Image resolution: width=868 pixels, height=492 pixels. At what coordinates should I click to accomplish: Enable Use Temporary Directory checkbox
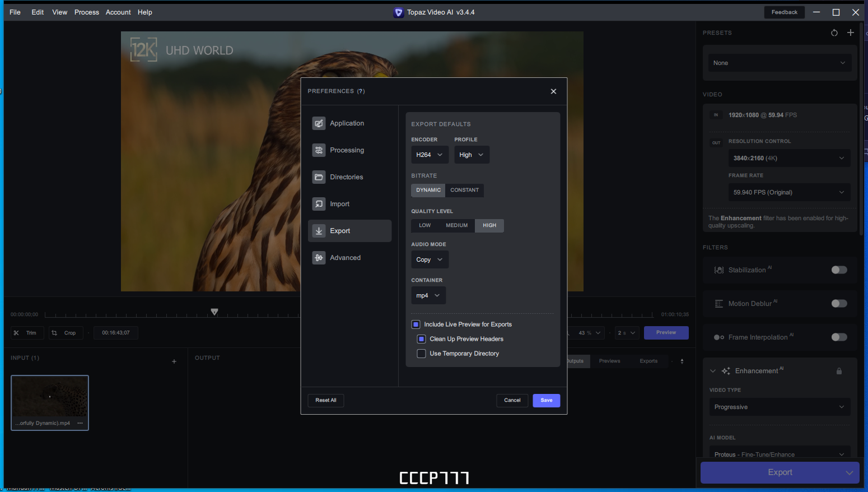coord(422,354)
